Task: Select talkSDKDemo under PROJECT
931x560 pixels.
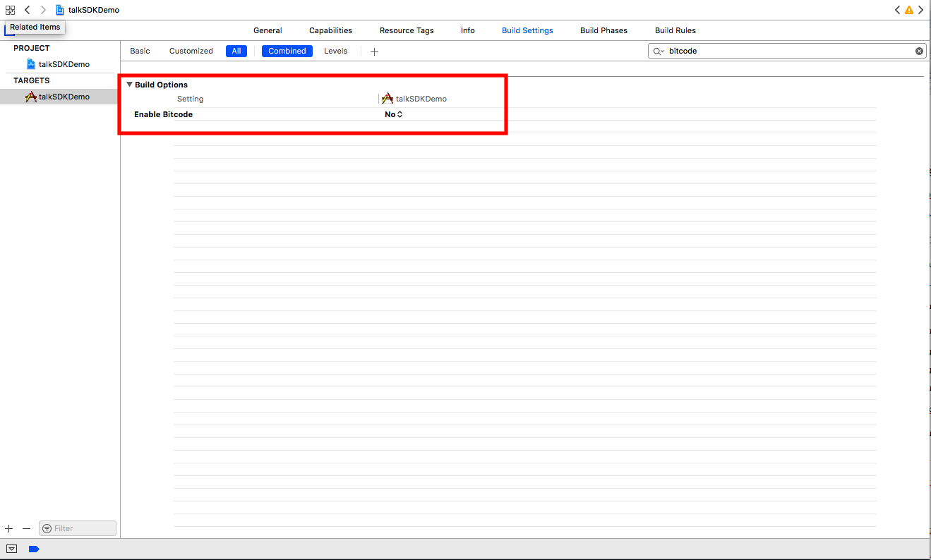Action: 64,64
